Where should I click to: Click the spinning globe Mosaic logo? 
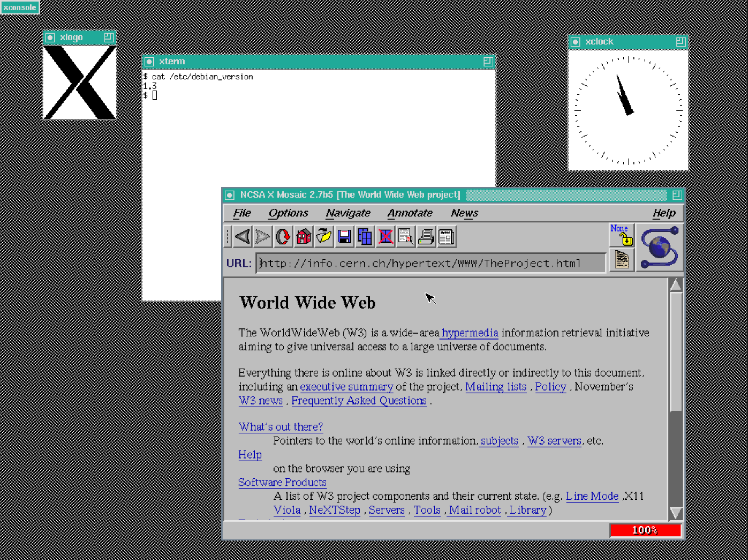pyautogui.click(x=659, y=248)
